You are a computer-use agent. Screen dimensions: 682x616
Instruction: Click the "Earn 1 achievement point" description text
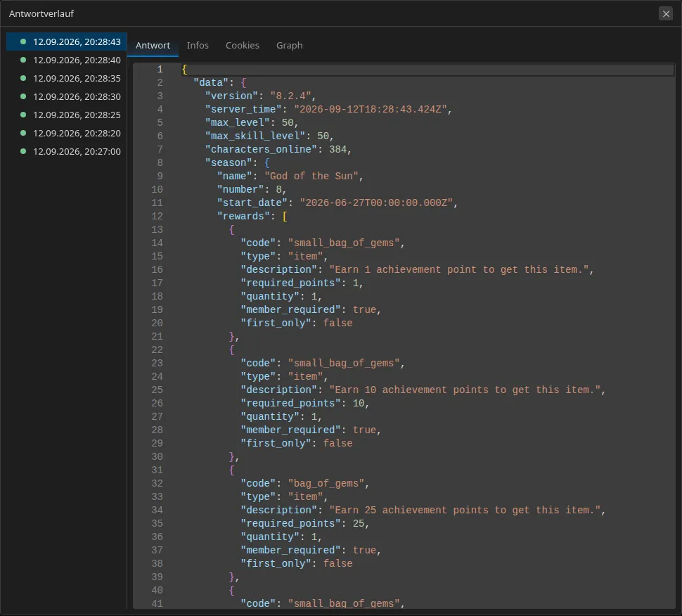459,270
